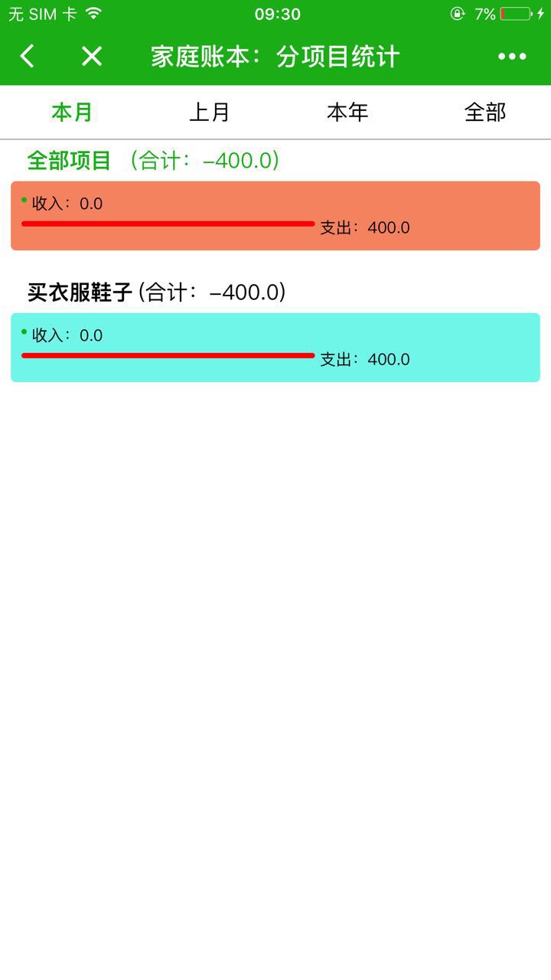Tap the green dot in orange card
551x980 pixels.
[x=24, y=201]
